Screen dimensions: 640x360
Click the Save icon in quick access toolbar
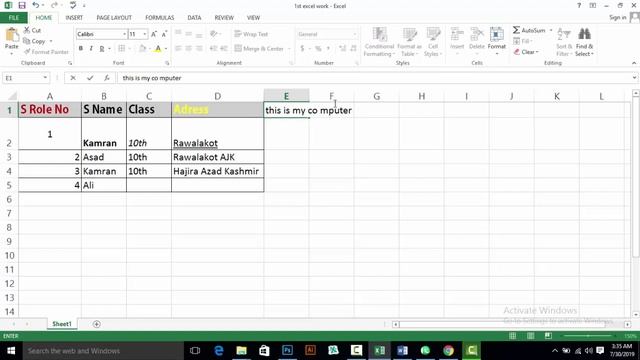[22, 5]
